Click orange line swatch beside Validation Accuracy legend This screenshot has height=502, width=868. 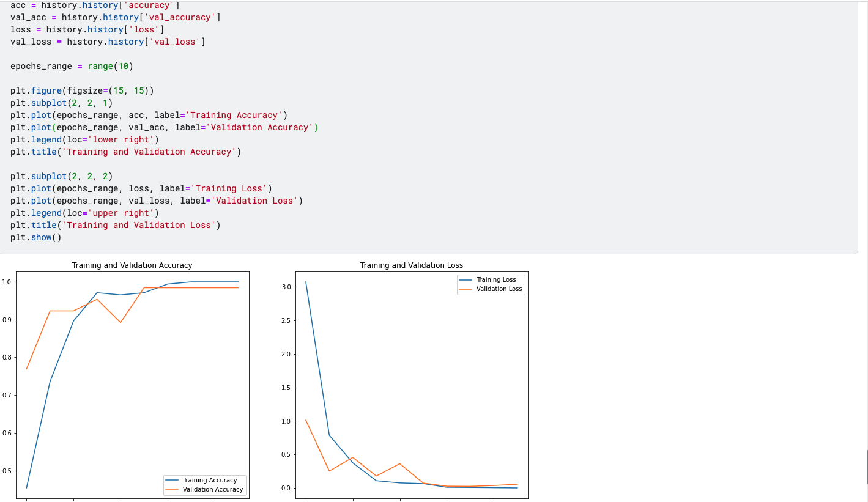pyautogui.click(x=172, y=489)
